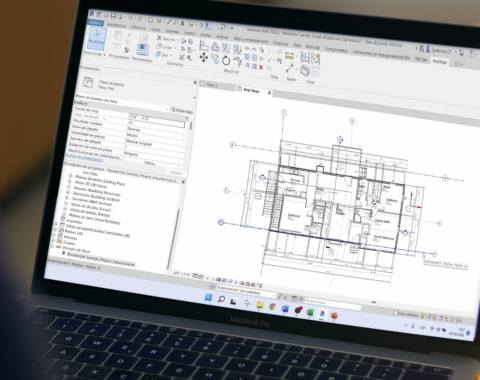The width and height of the screenshot is (480, 380).
Task: Select the Offset tool
Action: [x=216, y=47]
